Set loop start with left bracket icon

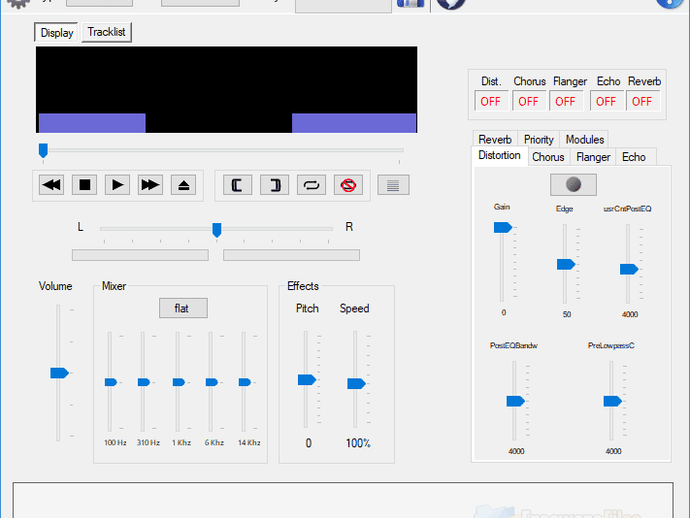238,185
